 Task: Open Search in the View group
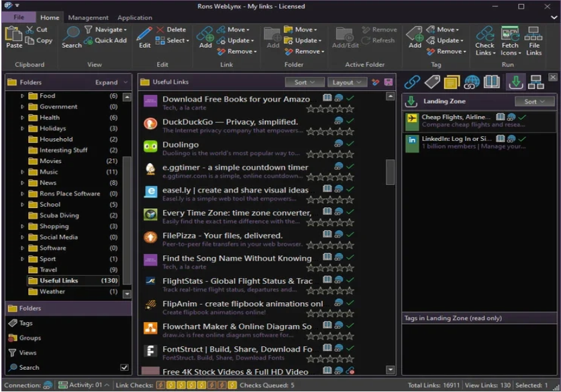pos(72,37)
